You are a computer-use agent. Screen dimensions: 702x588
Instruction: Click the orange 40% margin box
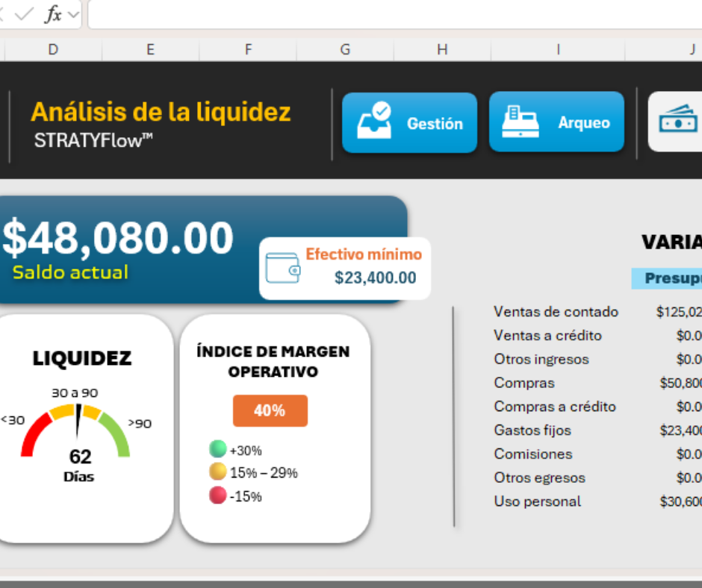pos(270,410)
